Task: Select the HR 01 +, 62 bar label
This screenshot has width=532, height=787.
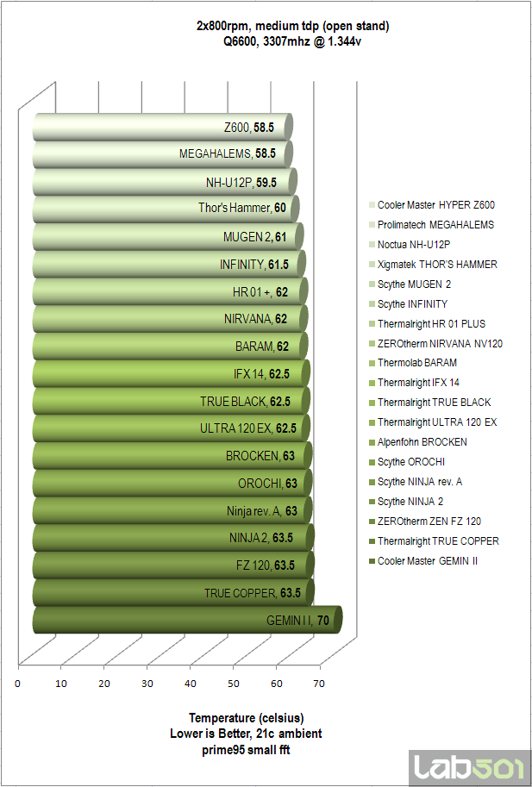Action: click(x=260, y=292)
